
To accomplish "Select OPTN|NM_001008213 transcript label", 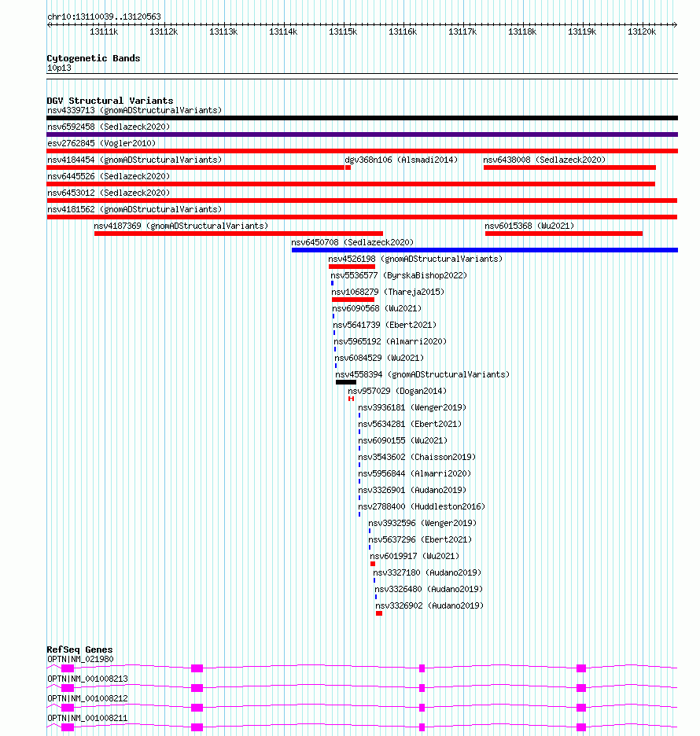I will (87, 679).
